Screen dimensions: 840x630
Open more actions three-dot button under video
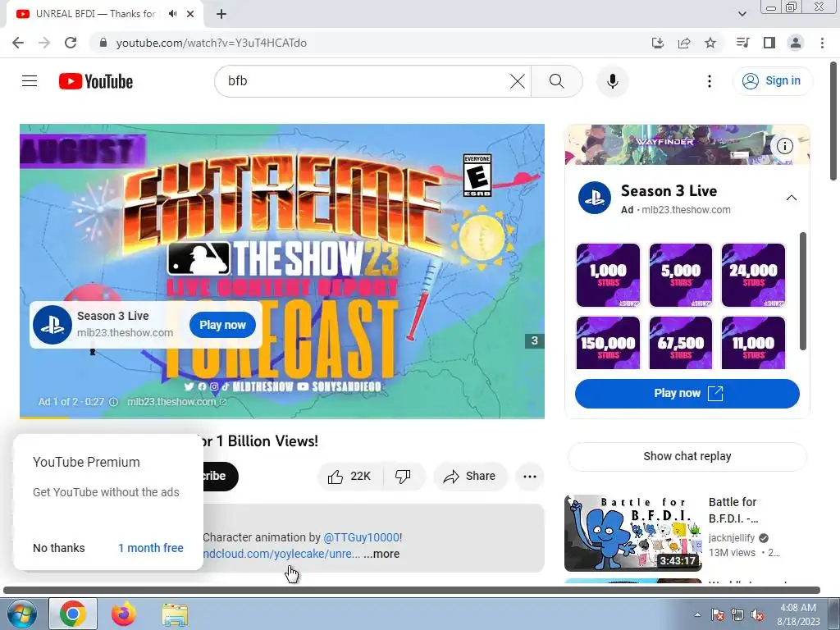(530, 477)
